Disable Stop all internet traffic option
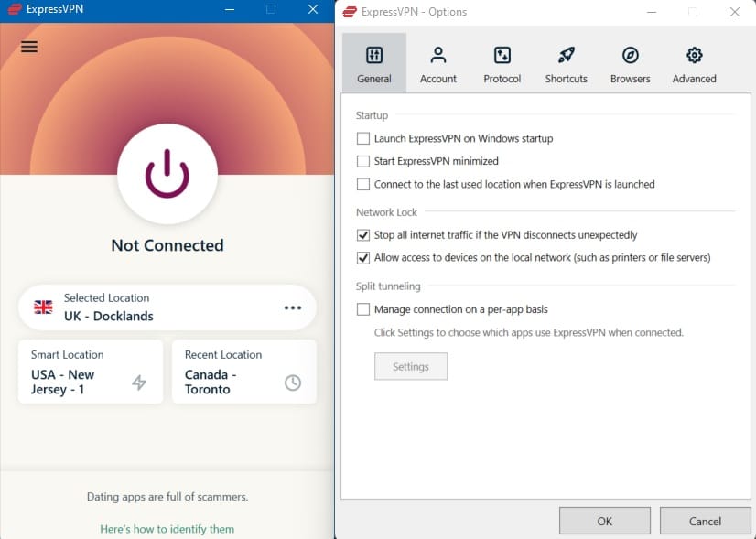 (x=363, y=235)
